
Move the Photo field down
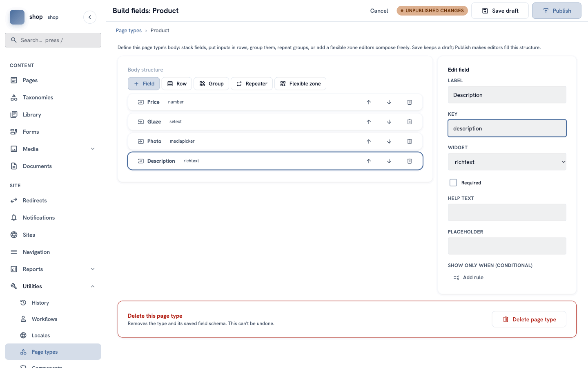(x=389, y=141)
